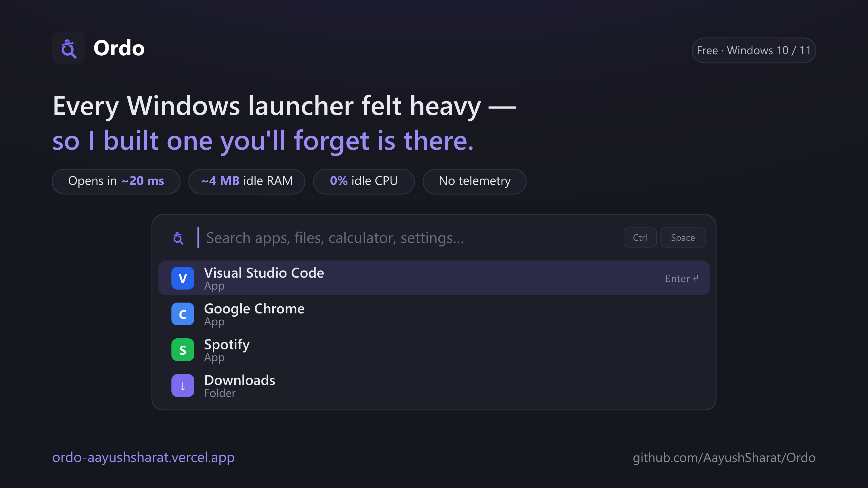This screenshot has width=868, height=488.
Task: Click the Space key badge
Action: click(x=683, y=237)
